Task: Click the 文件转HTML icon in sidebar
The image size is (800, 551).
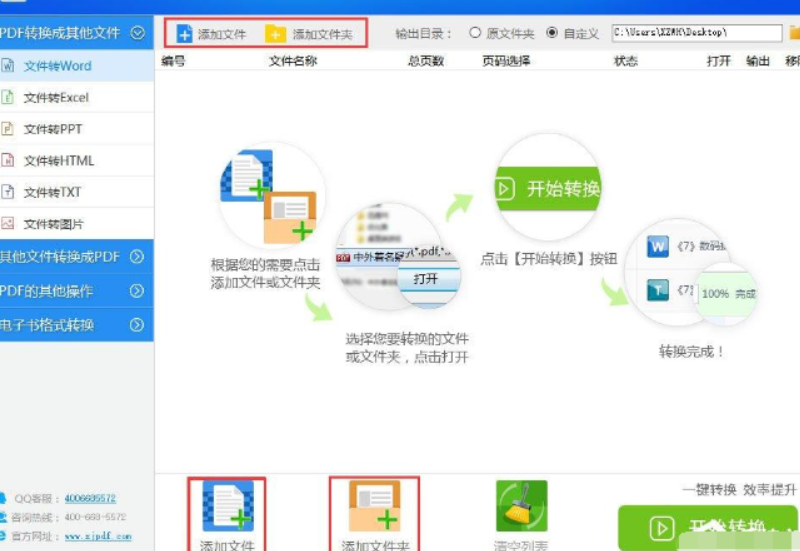Action: [x=8, y=160]
